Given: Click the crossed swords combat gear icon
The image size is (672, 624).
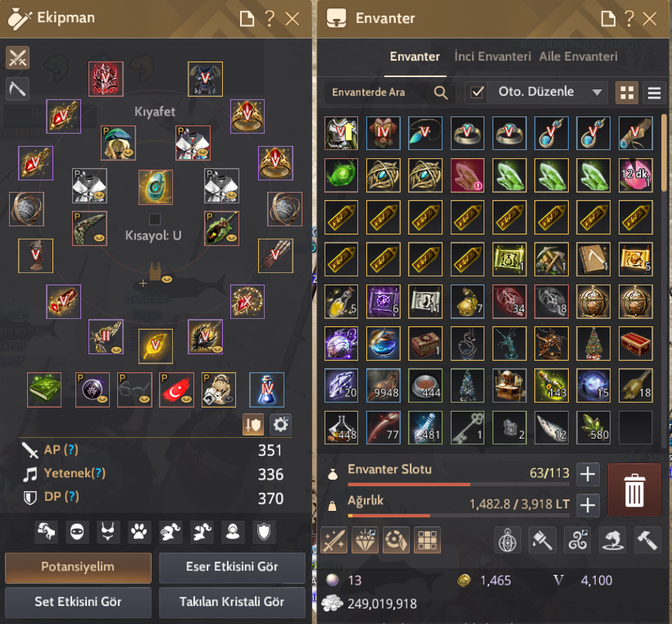Looking at the screenshot, I should 17,58.
